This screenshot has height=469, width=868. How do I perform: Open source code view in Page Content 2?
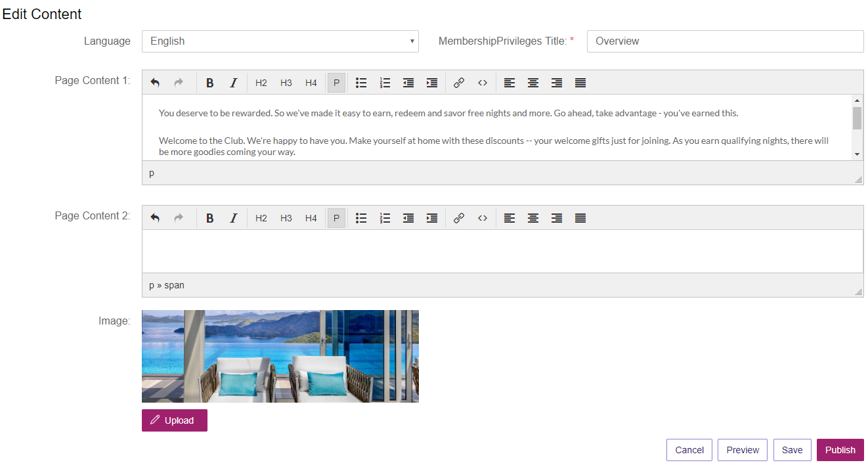(x=483, y=218)
